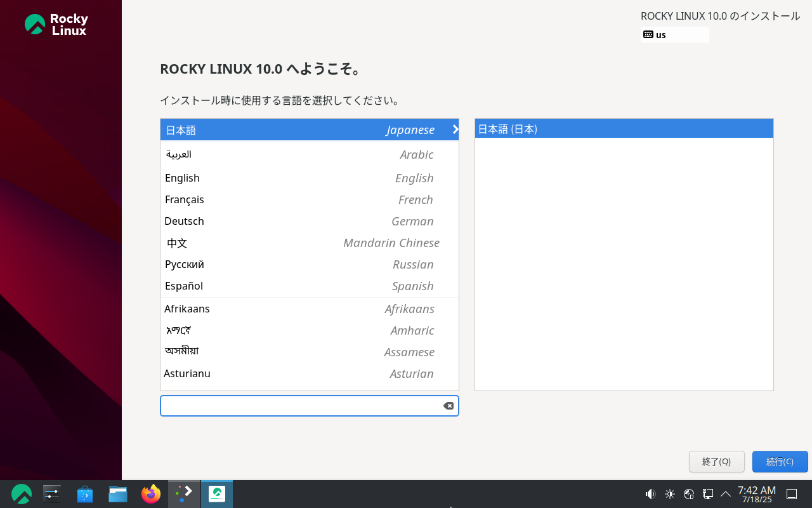Select the Assamese language row
Viewport: 812px width, 508px height.
[x=310, y=352]
